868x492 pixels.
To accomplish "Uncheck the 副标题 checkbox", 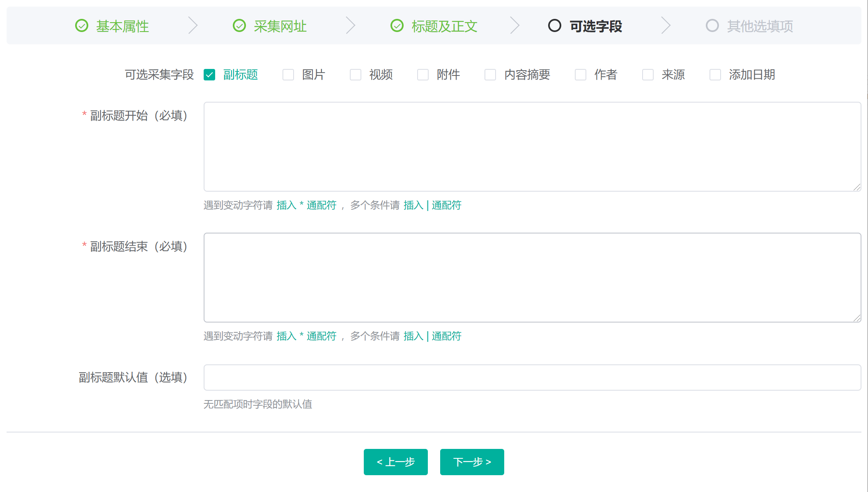I will pos(209,75).
